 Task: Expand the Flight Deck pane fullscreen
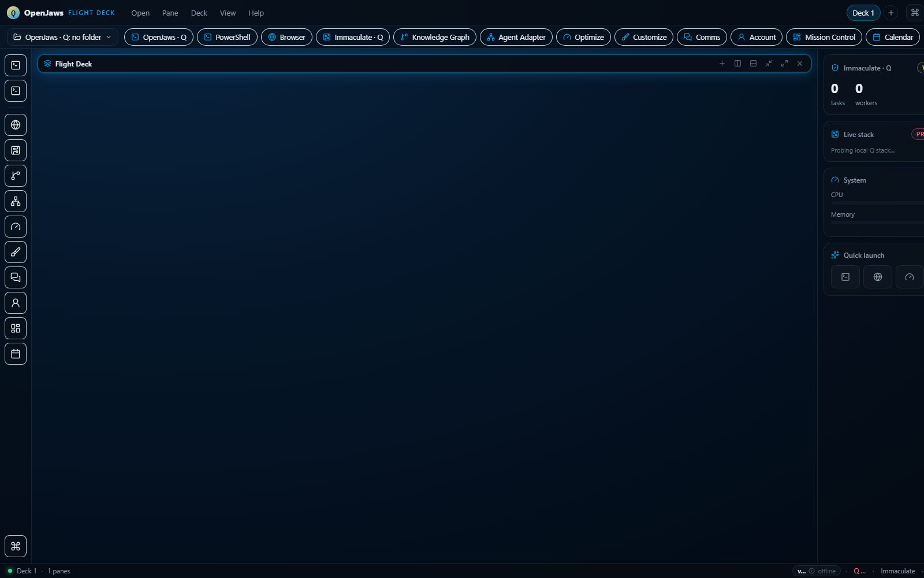[784, 64]
